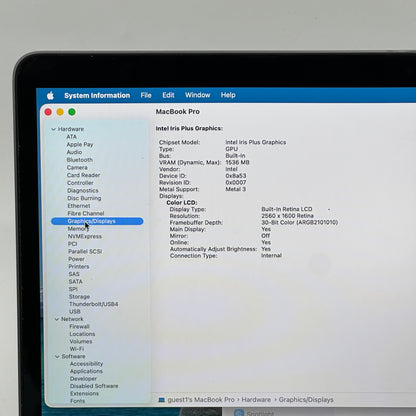416x416 pixels.
Task: Open the Window menu
Action: pyautogui.click(x=198, y=95)
